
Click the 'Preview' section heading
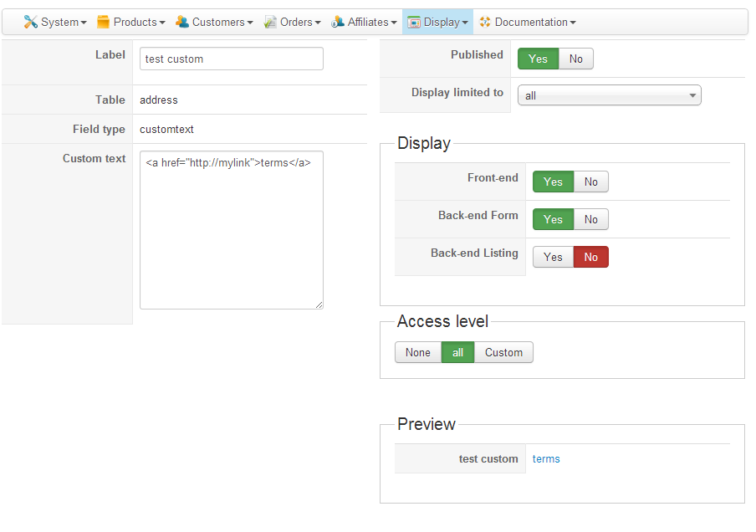coord(427,424)
